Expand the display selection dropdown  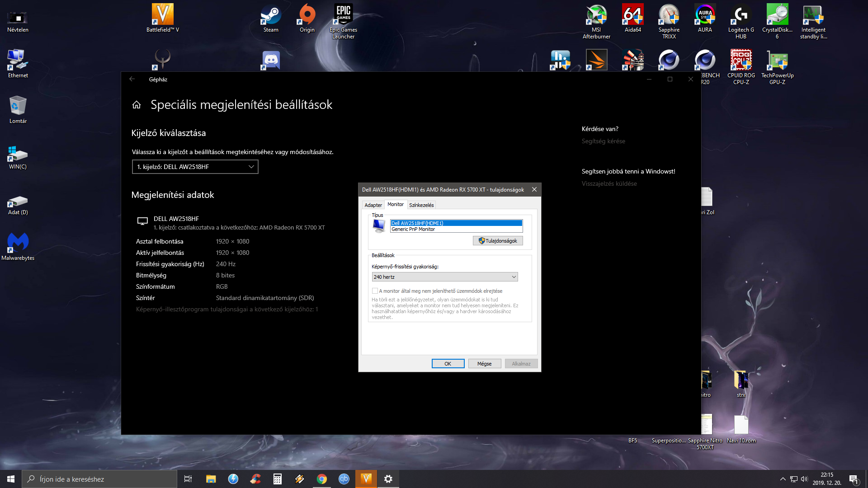click(195, 167)
